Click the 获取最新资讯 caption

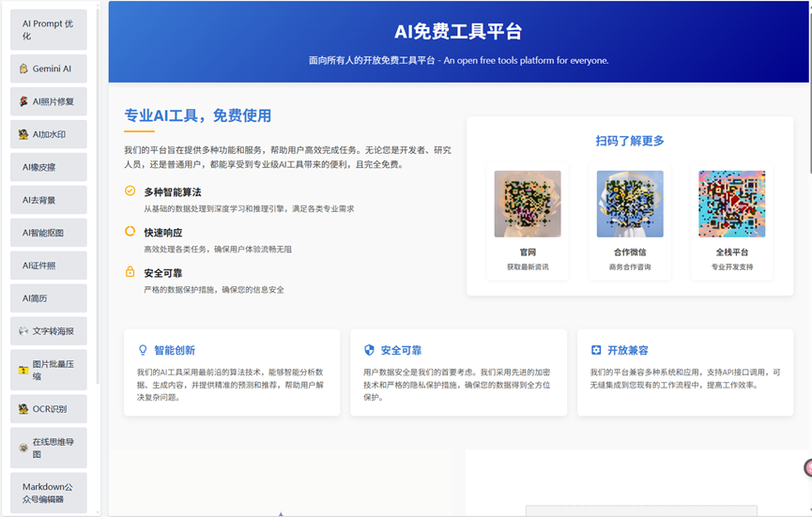point(528,267)
